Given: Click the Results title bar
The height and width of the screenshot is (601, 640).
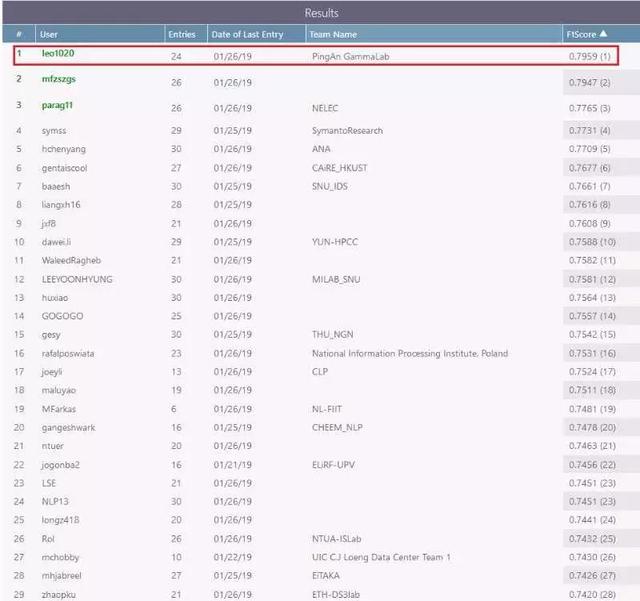Looking at the screenshot, I should pos(320,13).
